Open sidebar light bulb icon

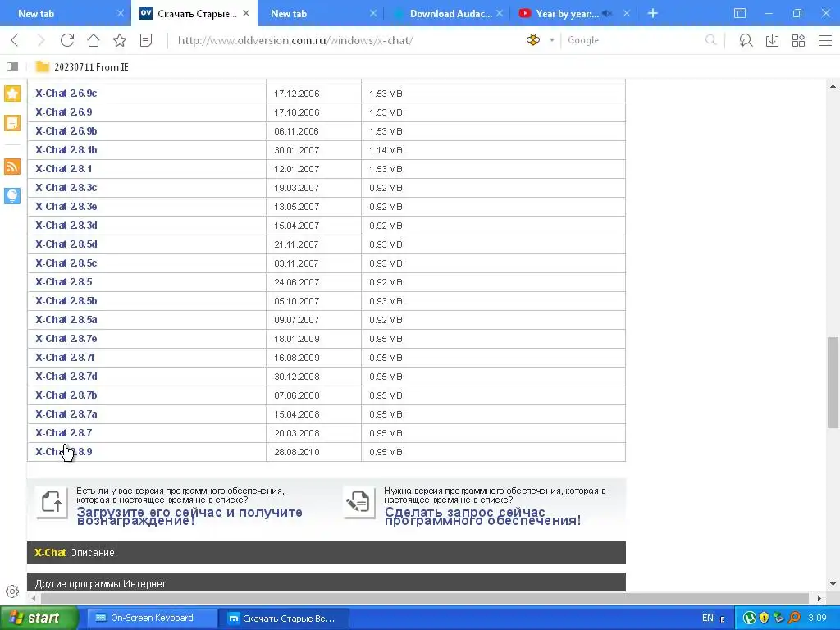click(12, 195)
